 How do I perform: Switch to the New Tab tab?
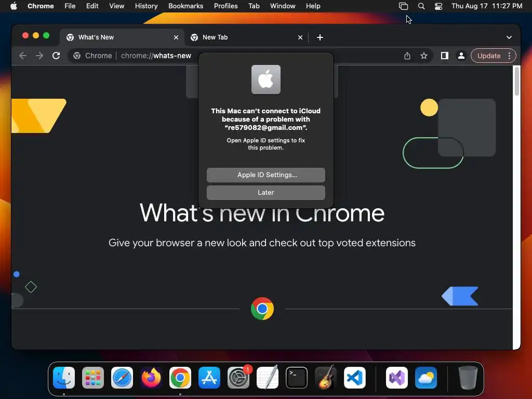point(246,37)
